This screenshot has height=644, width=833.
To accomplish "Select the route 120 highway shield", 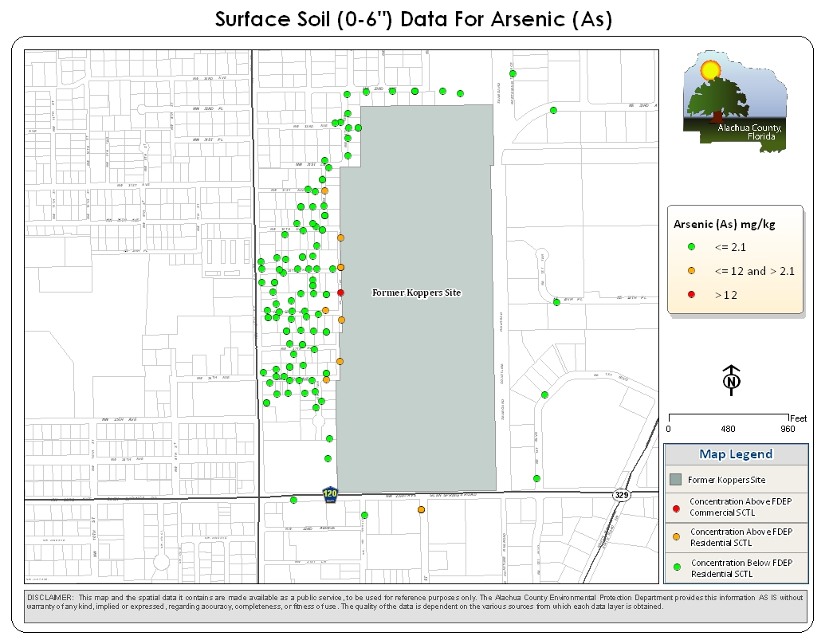I will pyautogui.click(x=330, y=494).
